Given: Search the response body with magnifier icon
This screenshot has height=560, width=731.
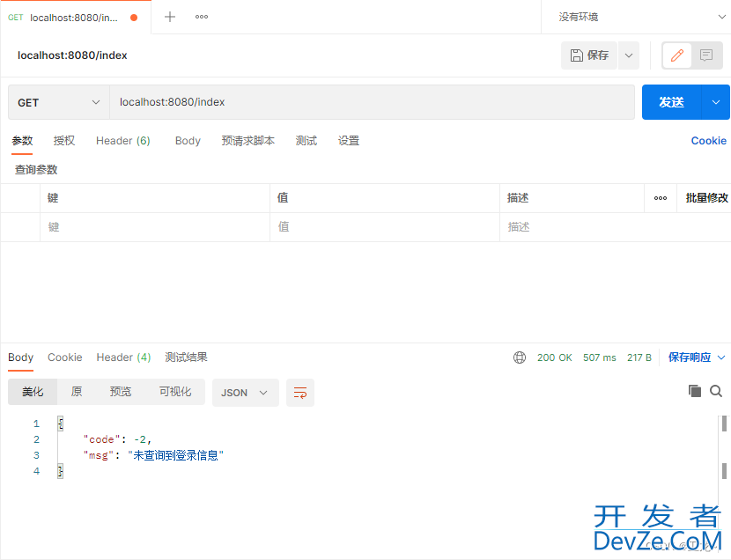Looking at the screenshot, I should point(716,391).
